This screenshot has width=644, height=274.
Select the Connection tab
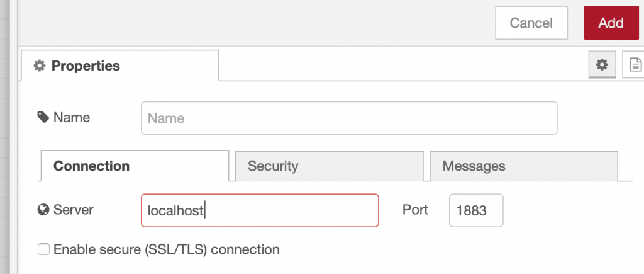(x=135, y=166)
